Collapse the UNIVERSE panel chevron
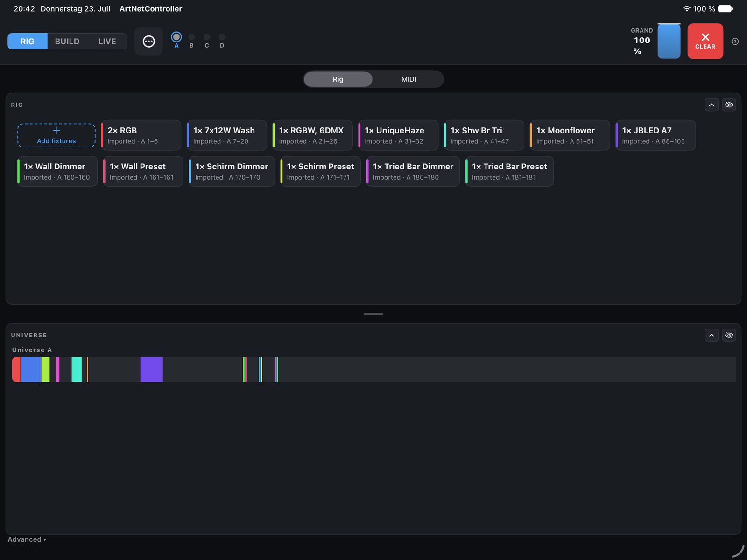 tap(712, 335)
